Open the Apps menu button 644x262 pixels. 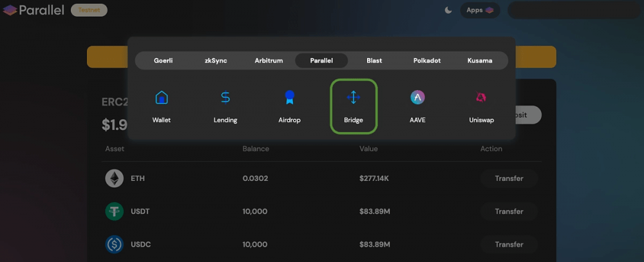click(480, 10)
